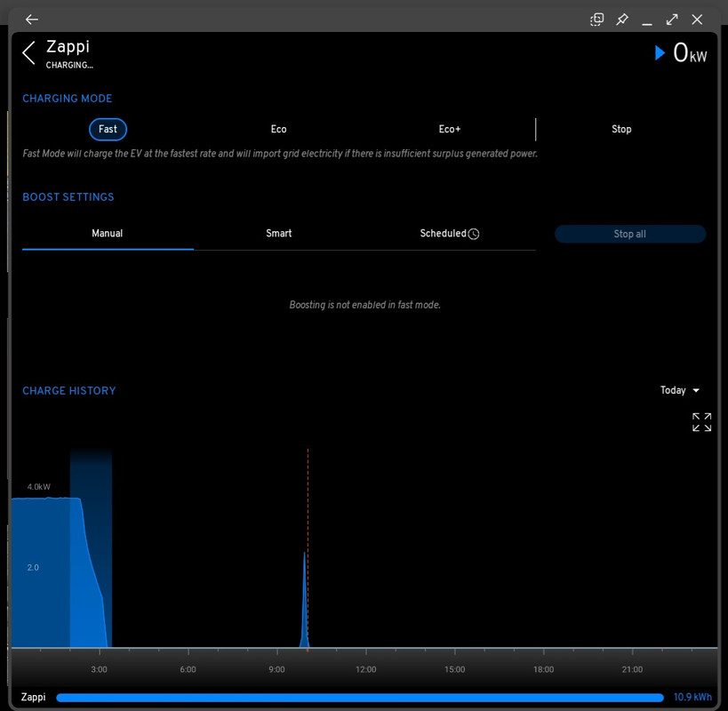This screenshot has width=728, height=711.
Task: Switch to the Scheduled boost tab
Action: [x=450, y=234]
